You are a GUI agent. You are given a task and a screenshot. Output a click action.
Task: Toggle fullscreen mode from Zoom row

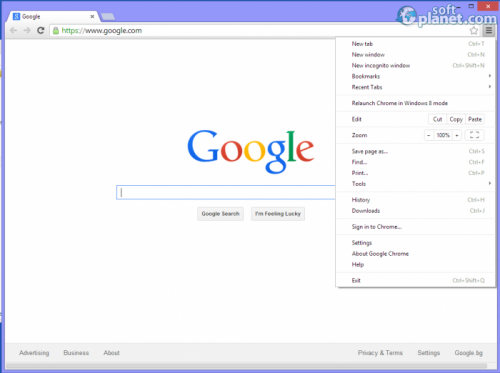474,135
